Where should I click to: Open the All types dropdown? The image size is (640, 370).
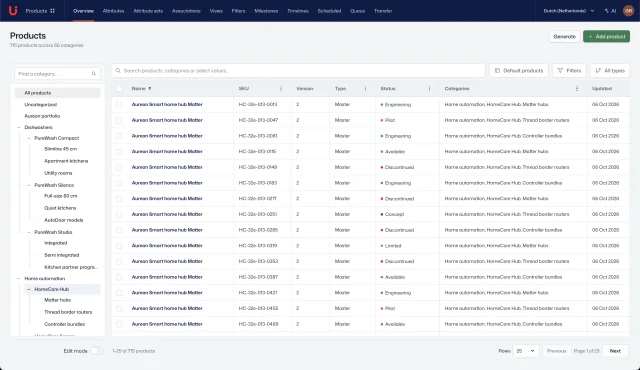(x=610, y=71)
